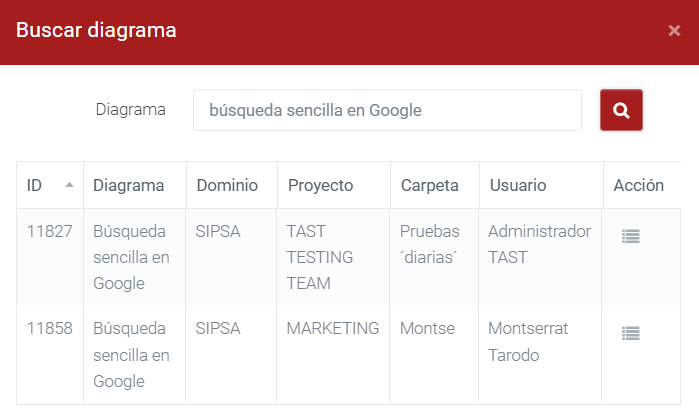The width and height of the screenshot is (699, 419).
Task: Click the Usuario column header
Action: (518, 185)
